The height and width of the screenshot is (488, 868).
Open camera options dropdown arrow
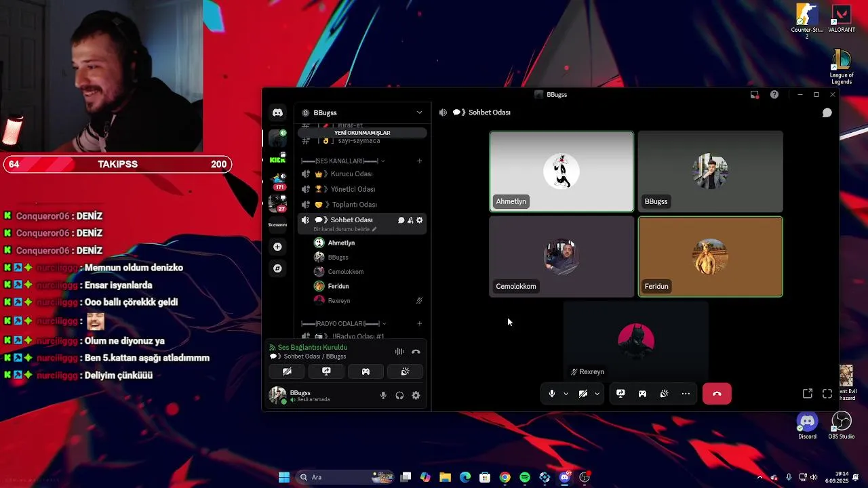coord(597,394)
